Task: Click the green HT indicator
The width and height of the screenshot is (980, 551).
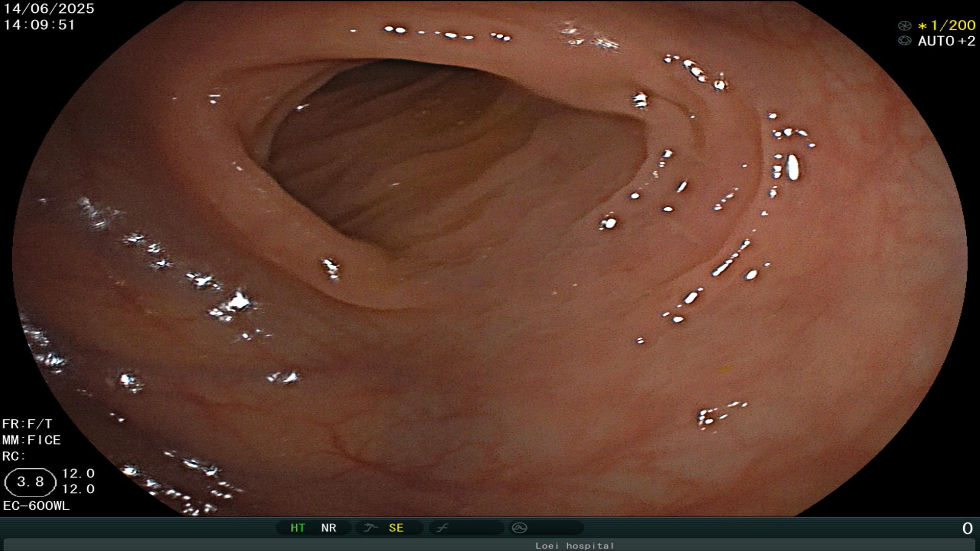Action: 298,528
